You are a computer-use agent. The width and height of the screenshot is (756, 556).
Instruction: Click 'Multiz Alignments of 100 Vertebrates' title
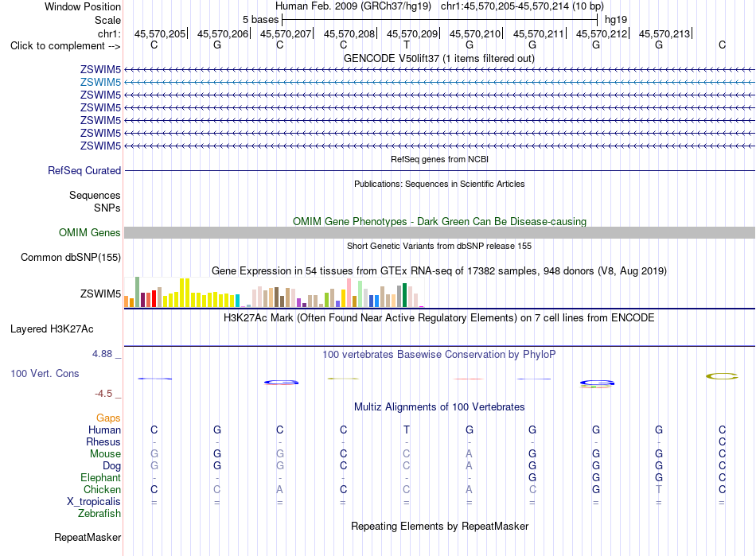pos(439,407)
